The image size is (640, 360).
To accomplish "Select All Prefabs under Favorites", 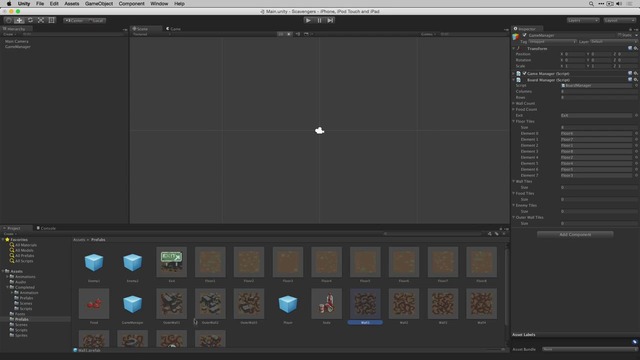I will [x=24, y=256].
